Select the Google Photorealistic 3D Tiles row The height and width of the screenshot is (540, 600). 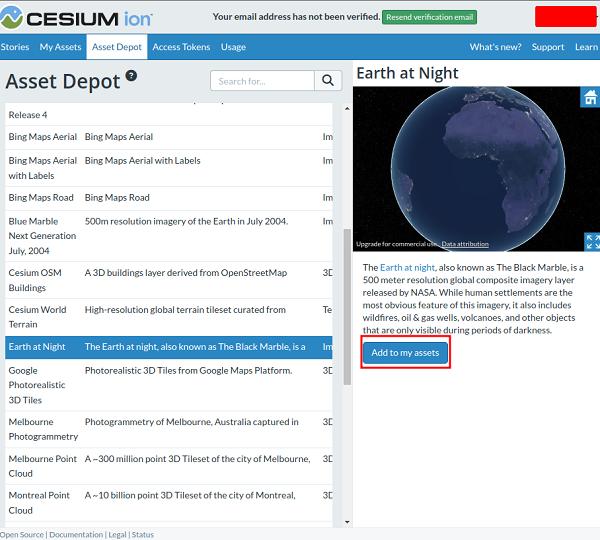pyautogui.click(x=168, y=385)
